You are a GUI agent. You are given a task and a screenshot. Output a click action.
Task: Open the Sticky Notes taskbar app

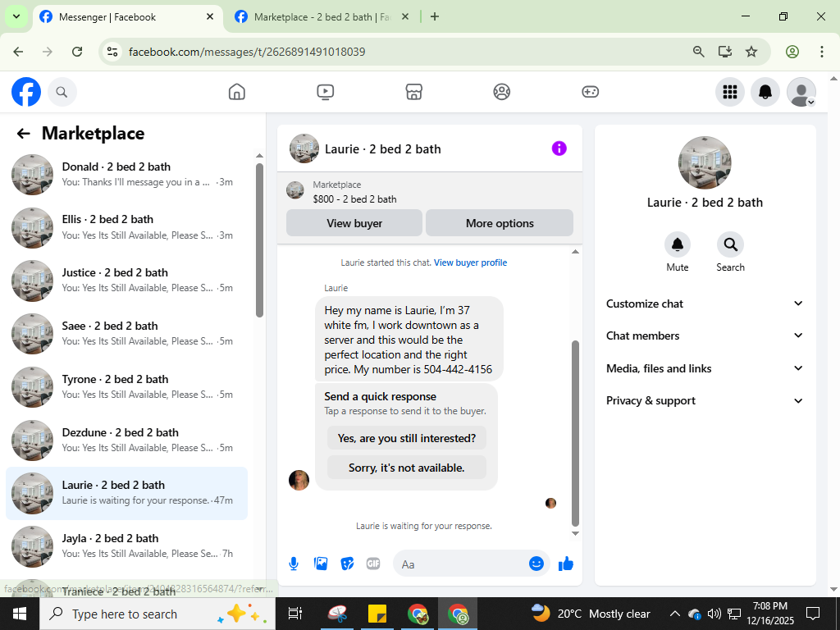[x=377, y=614]
